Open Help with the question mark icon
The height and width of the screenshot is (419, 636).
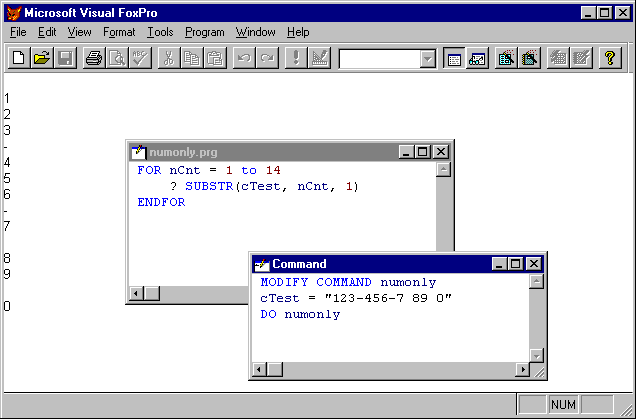coord(610,58)
